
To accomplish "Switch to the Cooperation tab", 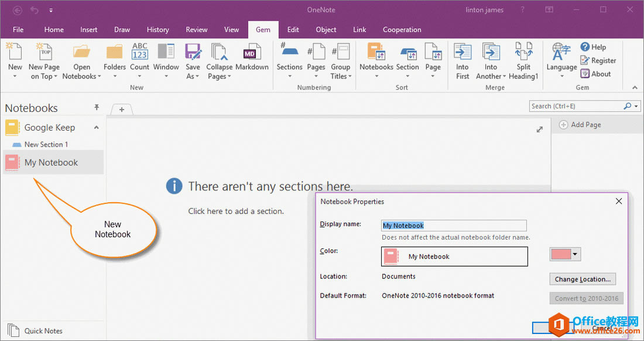I will (402, 29).
